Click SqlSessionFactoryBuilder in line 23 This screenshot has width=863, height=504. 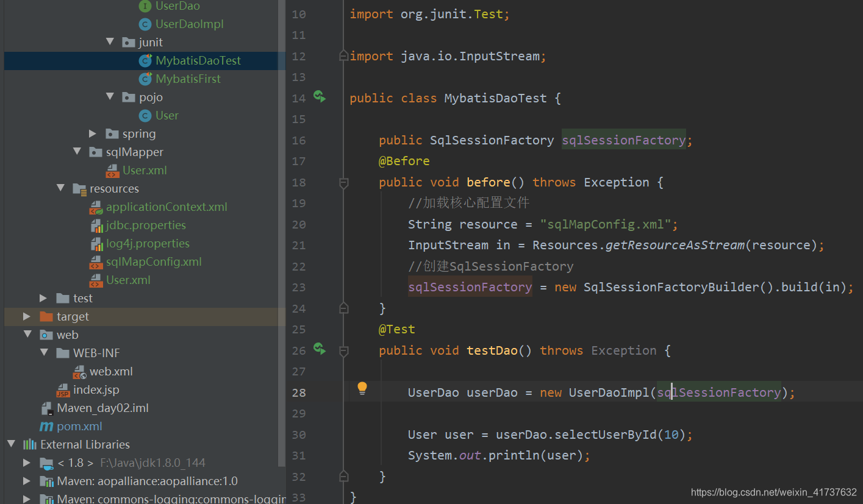pyautogui.click(x=671, y=287)
